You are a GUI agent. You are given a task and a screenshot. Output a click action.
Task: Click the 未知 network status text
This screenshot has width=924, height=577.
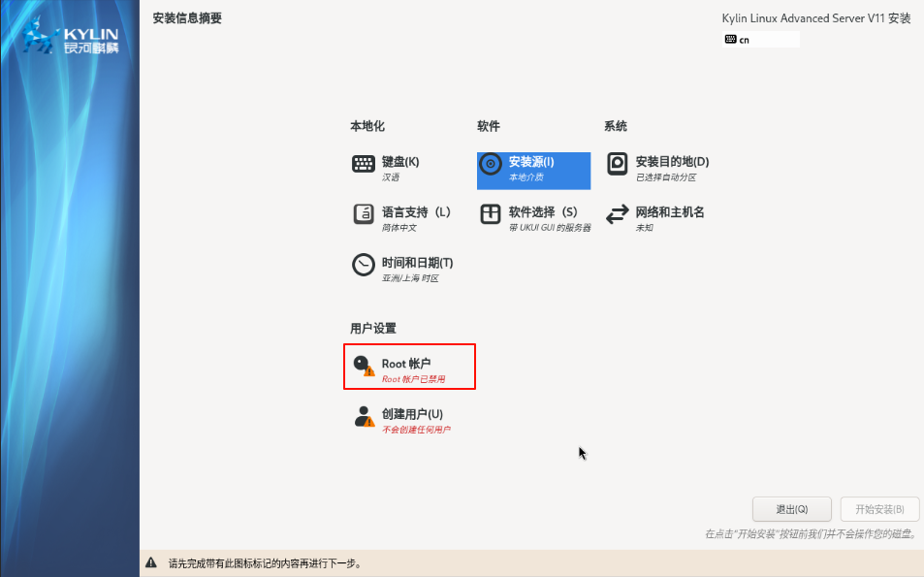click(x=644, y=228)
